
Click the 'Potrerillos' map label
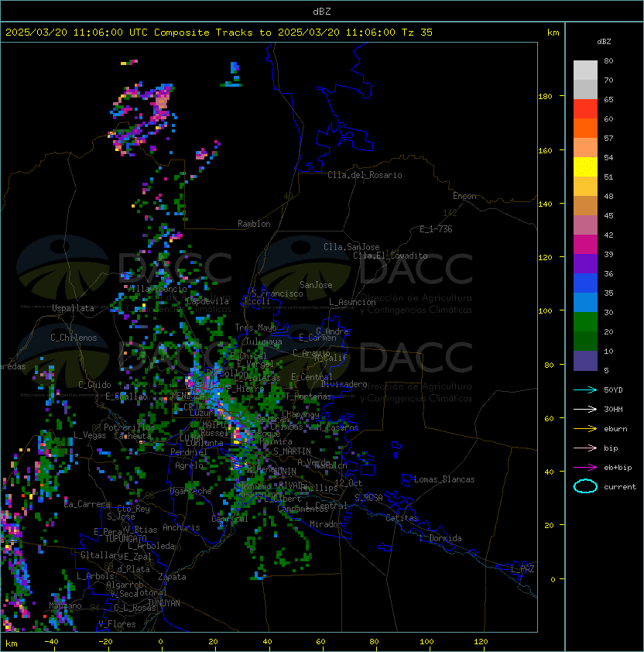point(129,427)
